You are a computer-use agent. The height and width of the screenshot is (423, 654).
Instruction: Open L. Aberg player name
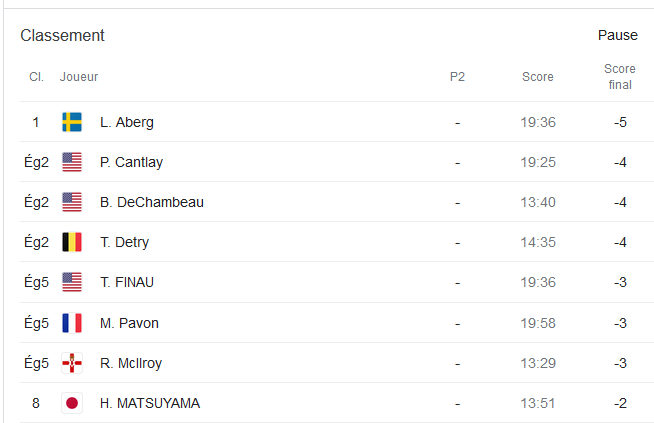(x=127, y=122)
